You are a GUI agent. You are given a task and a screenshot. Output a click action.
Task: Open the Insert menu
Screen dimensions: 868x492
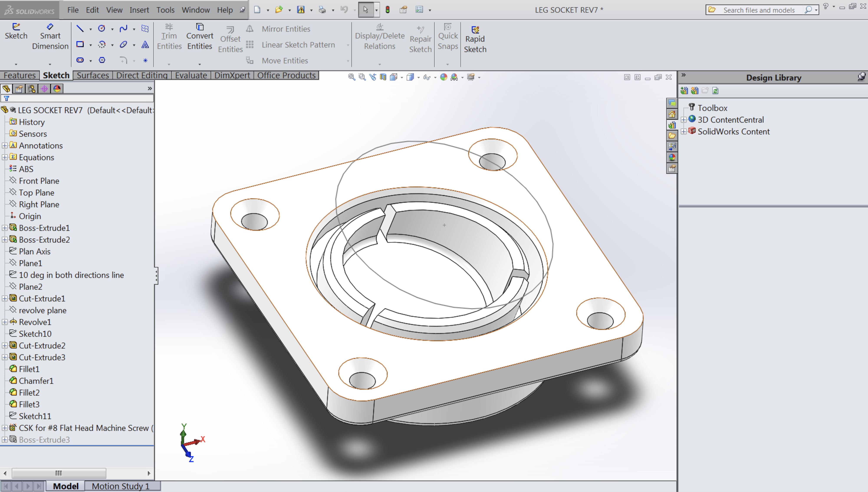(139, 10)
